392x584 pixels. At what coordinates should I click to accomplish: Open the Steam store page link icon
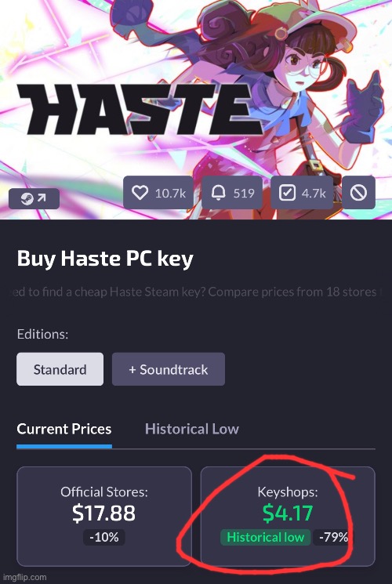(x=34, y=198)
